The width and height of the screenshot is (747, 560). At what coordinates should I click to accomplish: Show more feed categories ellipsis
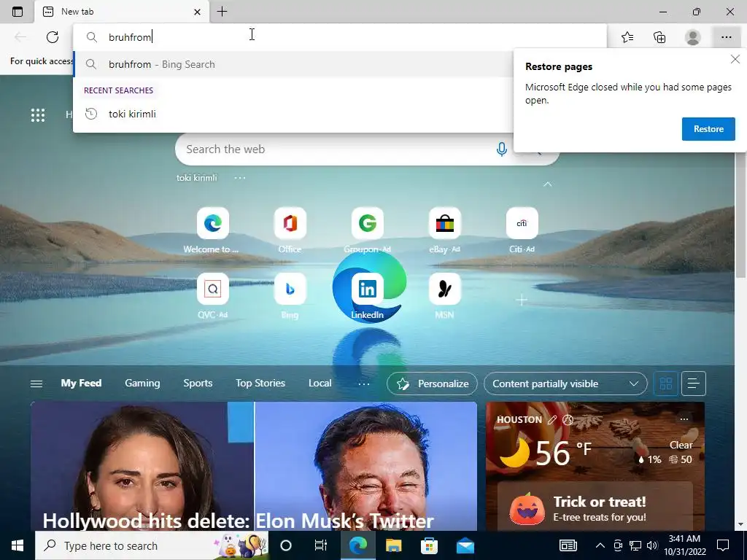click(x=364, y=384)
